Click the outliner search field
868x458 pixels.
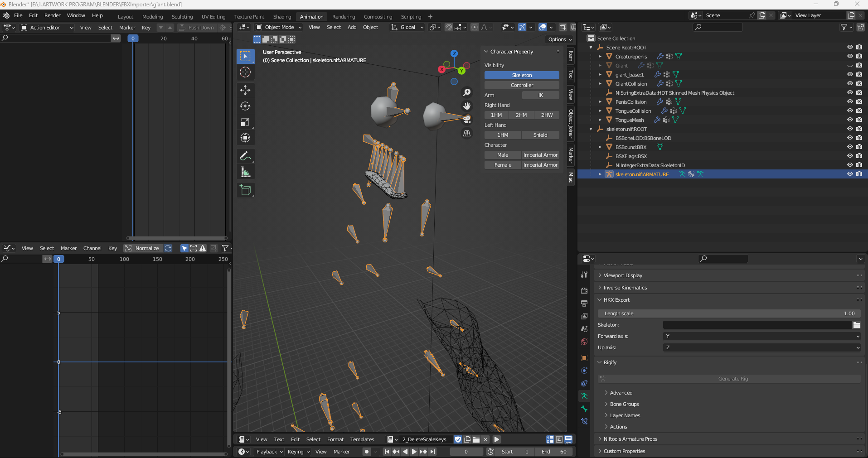pos(718,27)
